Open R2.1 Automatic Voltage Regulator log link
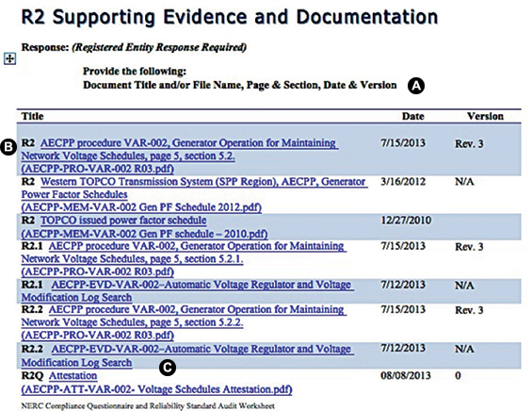 (x=187, y=290)
